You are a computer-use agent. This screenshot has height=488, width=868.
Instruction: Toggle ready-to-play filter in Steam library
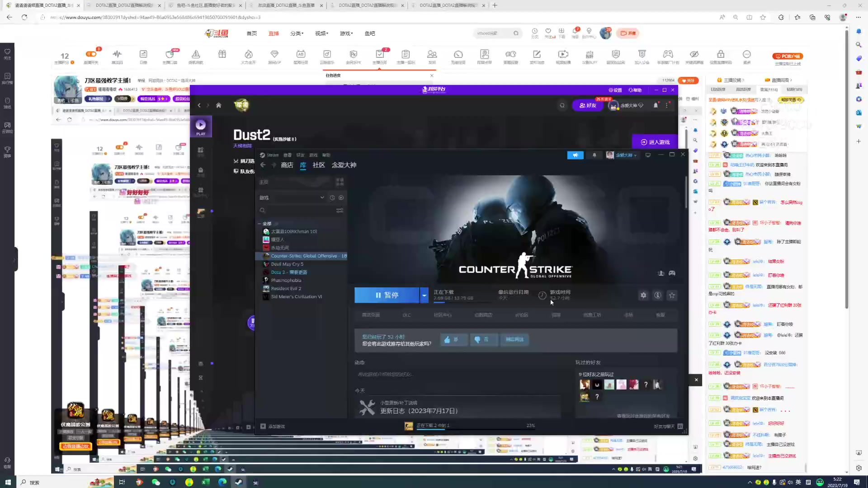(341, 198)
